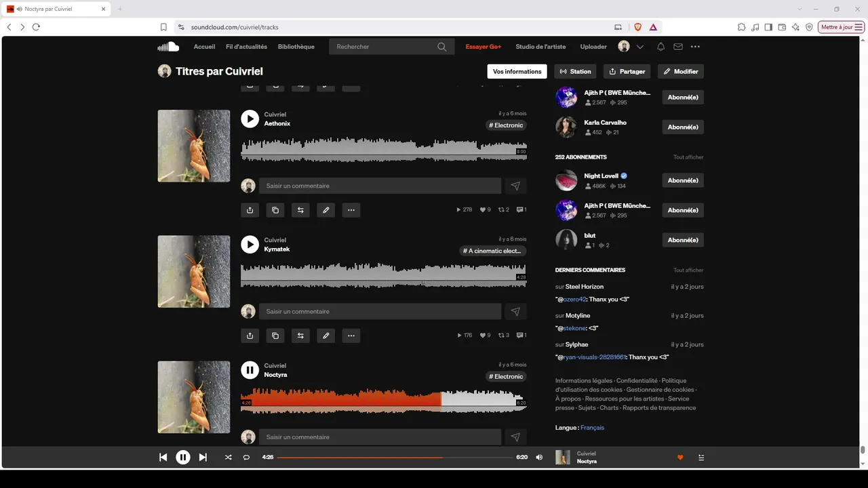The height and width of the screenshot is (488, 868).
Task: Click the SoundCloud logo in header
Action: pyautogui.click(x=168, y=47)
